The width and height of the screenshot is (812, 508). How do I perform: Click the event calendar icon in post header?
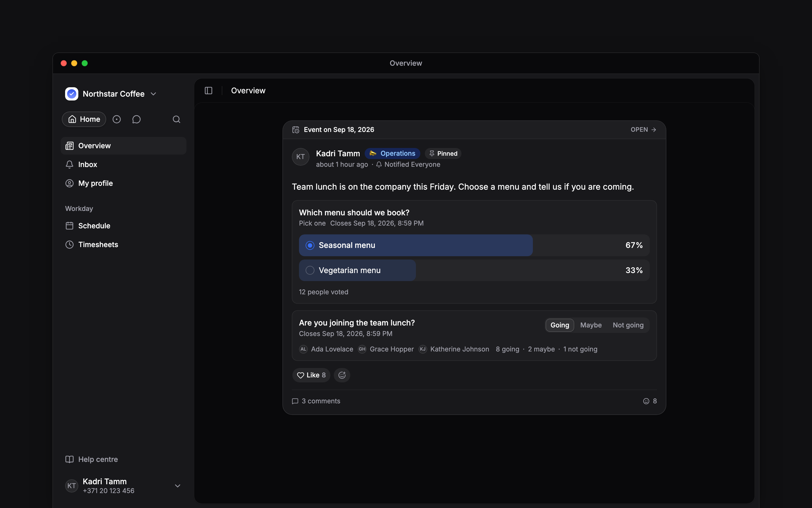pos(296,130)
